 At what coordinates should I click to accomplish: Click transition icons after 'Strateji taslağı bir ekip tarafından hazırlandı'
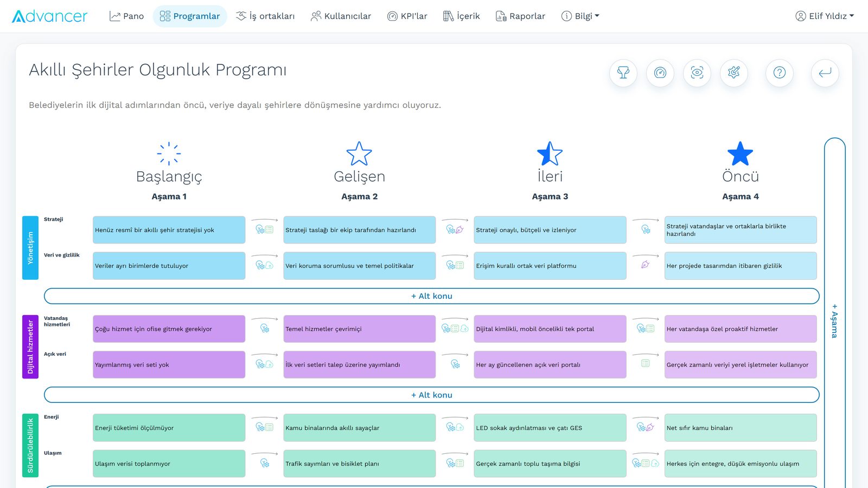pyautogui.click(x=455, y=229)
